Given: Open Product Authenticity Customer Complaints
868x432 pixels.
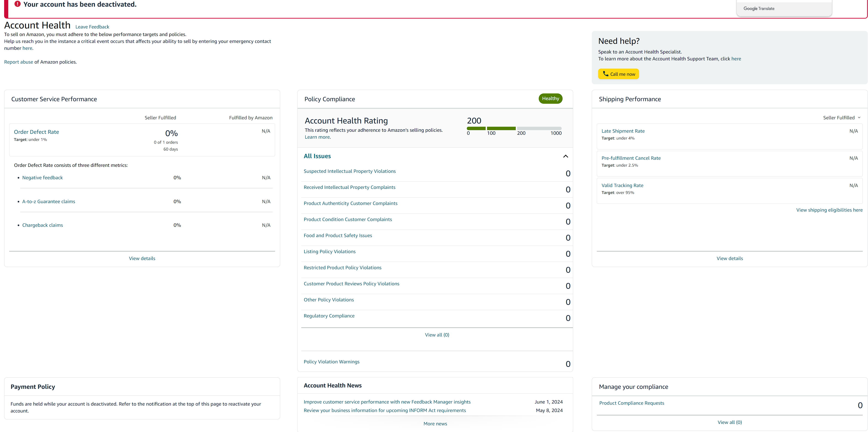Looking at the screenshot, I should (350, 203).
